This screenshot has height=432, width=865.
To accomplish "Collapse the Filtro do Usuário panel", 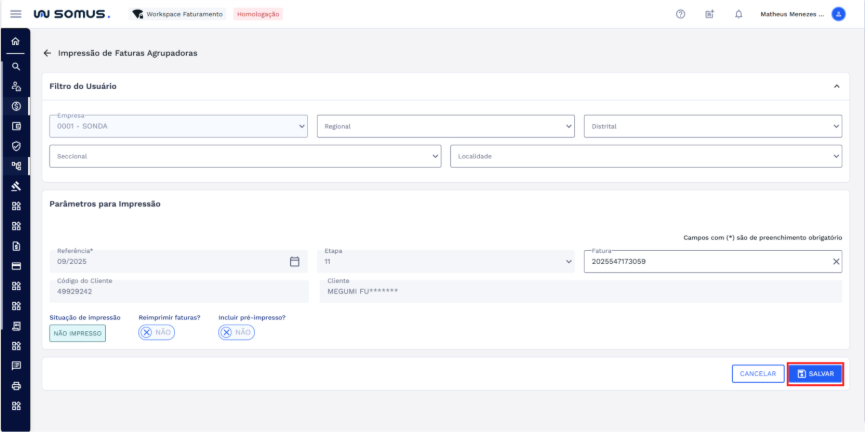I will 836,86.
